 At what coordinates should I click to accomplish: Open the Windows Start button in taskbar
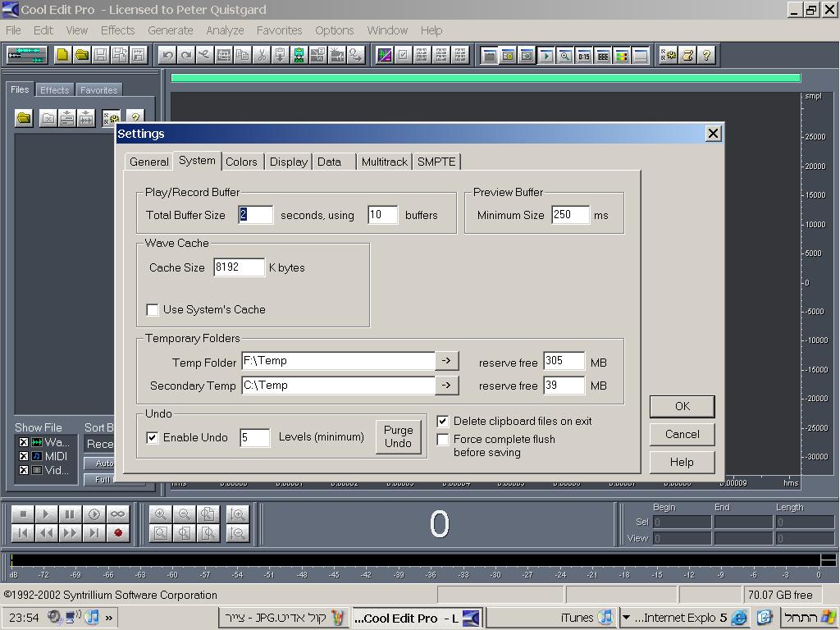[810, 618]
